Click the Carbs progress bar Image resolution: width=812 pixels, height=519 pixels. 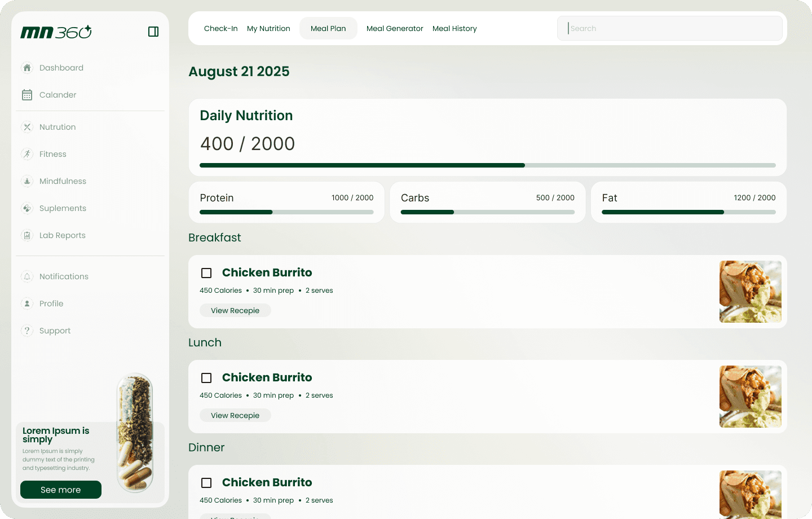tap(488, 212)
